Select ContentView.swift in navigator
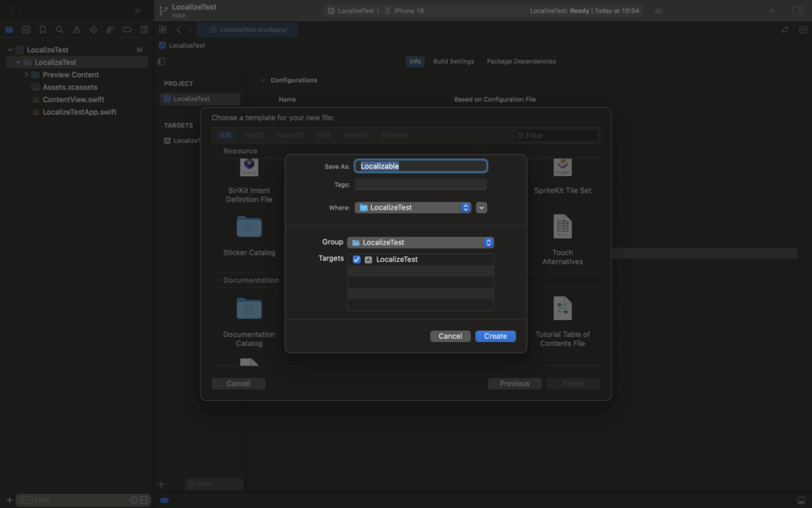Screen dimensions: 812x508 [x=73, y=99]
